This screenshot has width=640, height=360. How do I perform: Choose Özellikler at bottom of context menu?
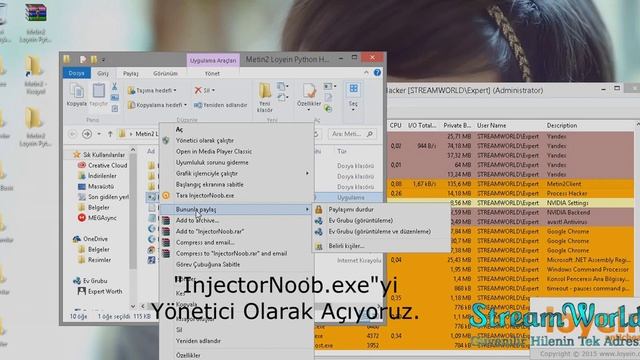[188, 356]
